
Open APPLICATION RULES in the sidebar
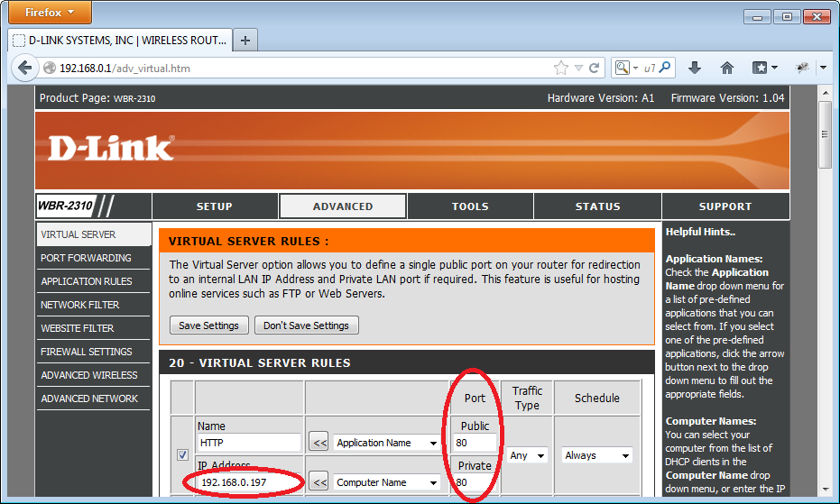pyautogui.click(x=93, y=281)
